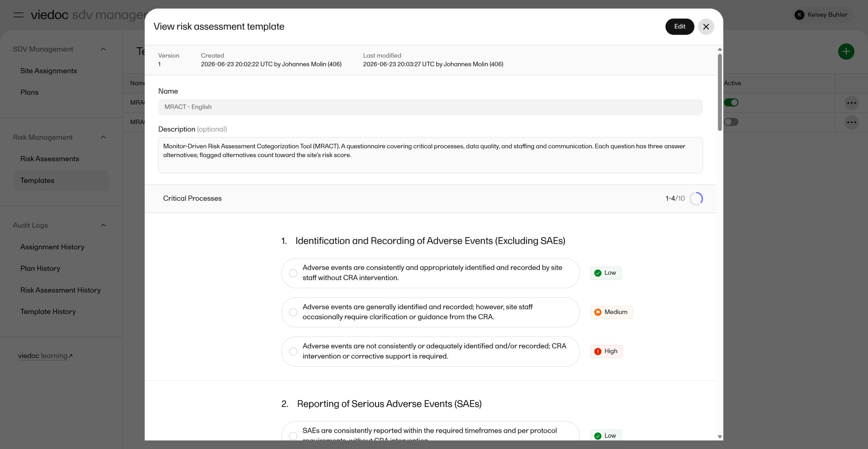This screenshot has height=449, width=868.
Task: Click the Kelsey Buhler user name
Action: click(827, 15)
